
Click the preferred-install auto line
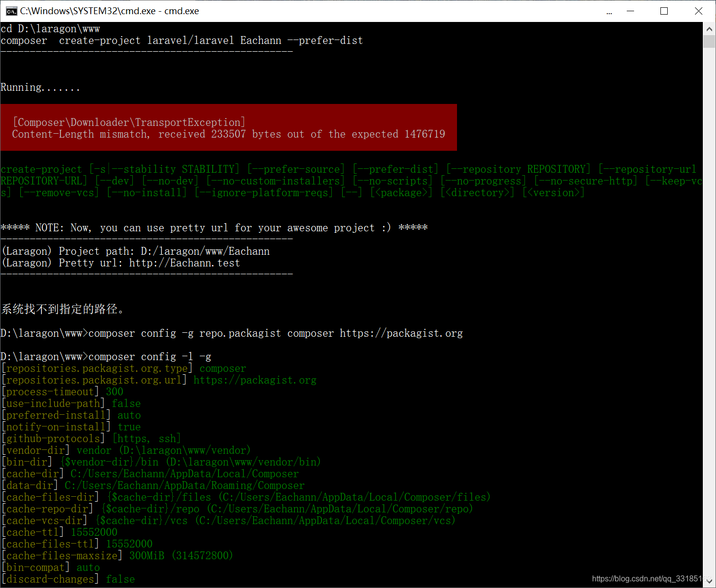(x=71, y=415)
